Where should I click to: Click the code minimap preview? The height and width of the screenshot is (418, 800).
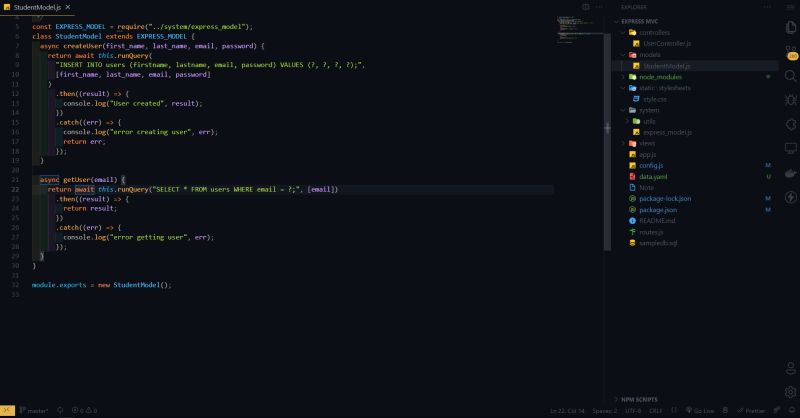click(580, 31)
